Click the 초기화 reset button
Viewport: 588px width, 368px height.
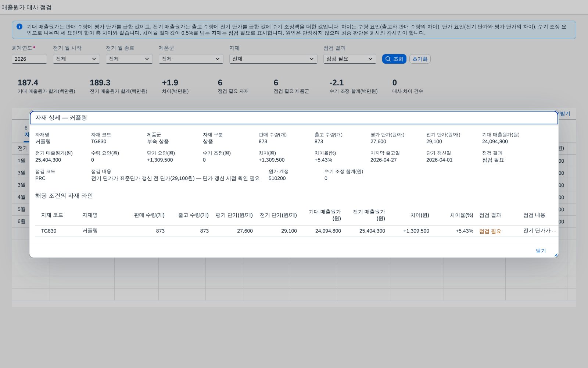point(420,59)
